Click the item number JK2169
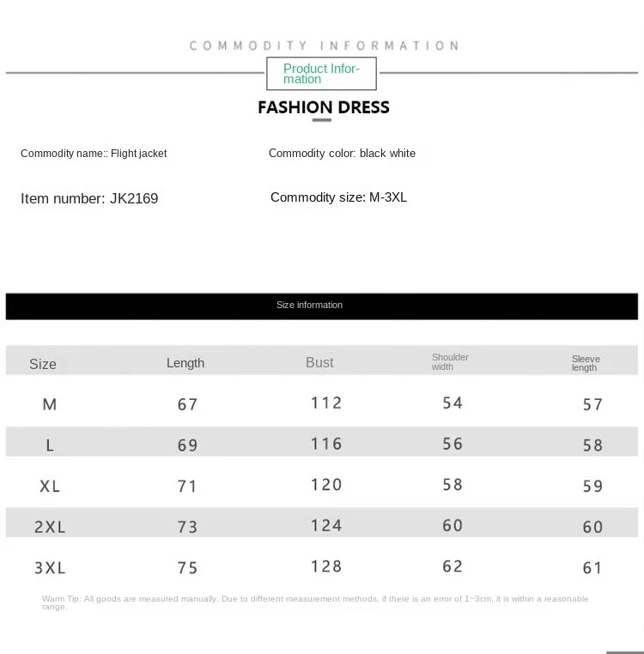 [134, 198]
